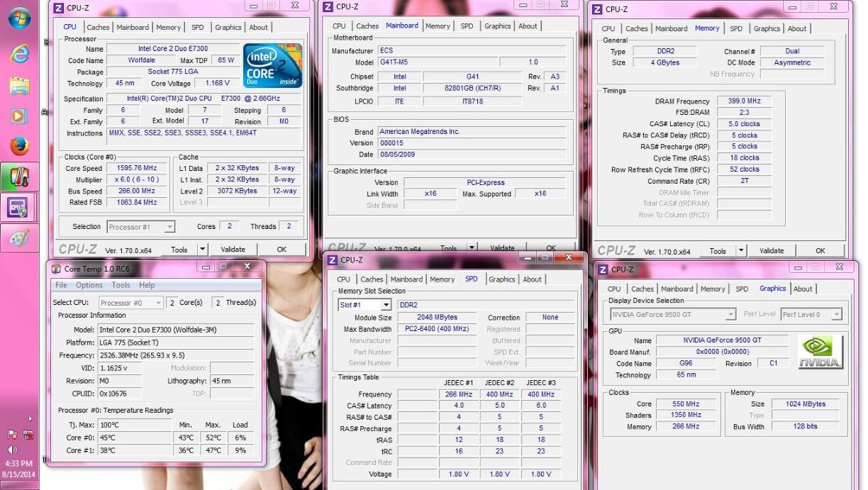Launch Internet Explorer from the taskbar
The width and height of the screenshot is (868, 490).
(x=19, y=54)
